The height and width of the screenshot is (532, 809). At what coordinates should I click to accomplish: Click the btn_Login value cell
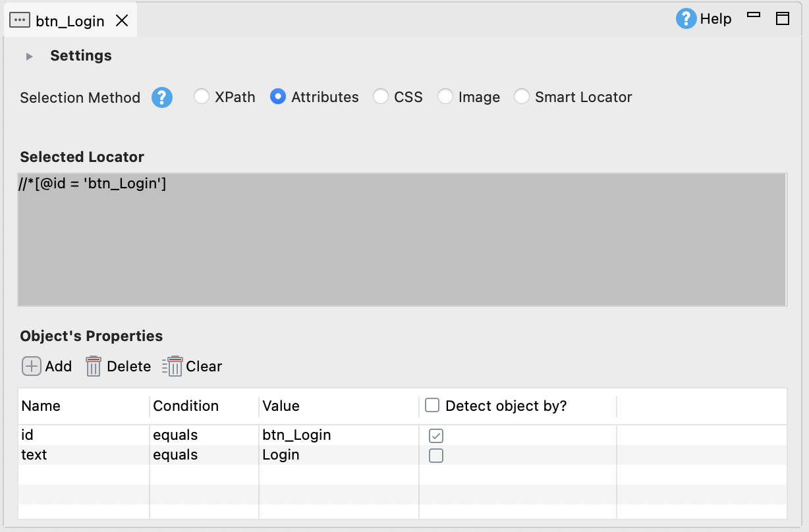click(296, 435)
